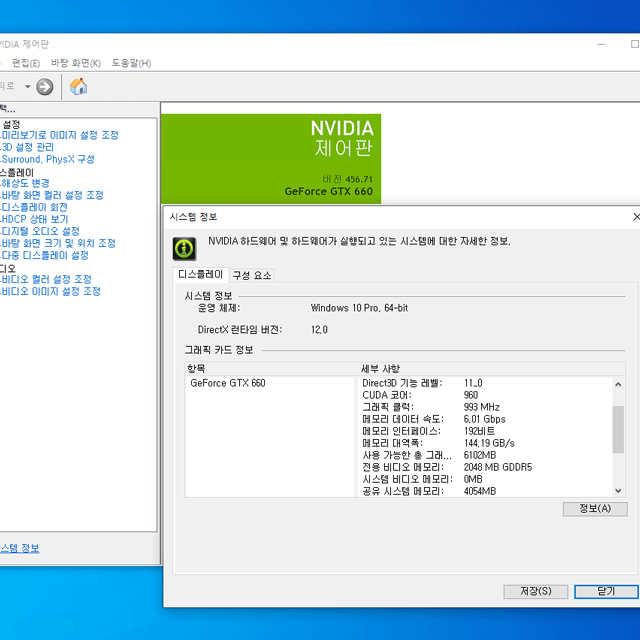Click the CUDA 코어 row value 960
This screenshot has width=640, height=640.
(471, 395)
